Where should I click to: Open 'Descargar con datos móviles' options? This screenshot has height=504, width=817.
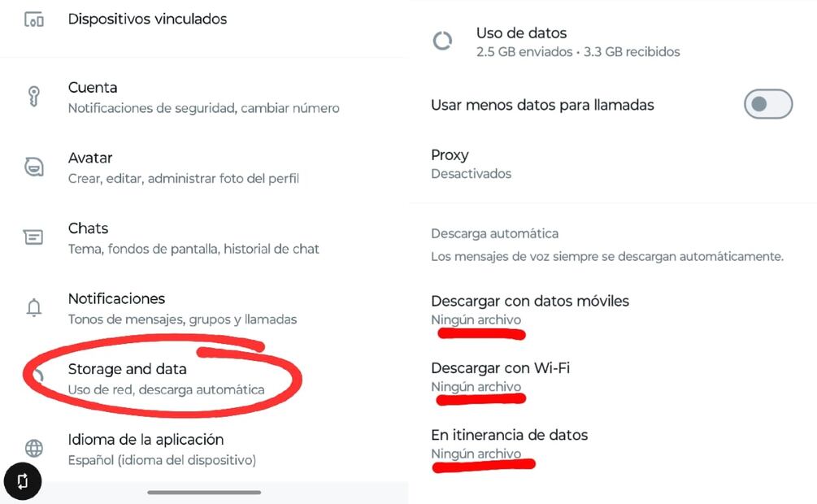pos(530,309)
